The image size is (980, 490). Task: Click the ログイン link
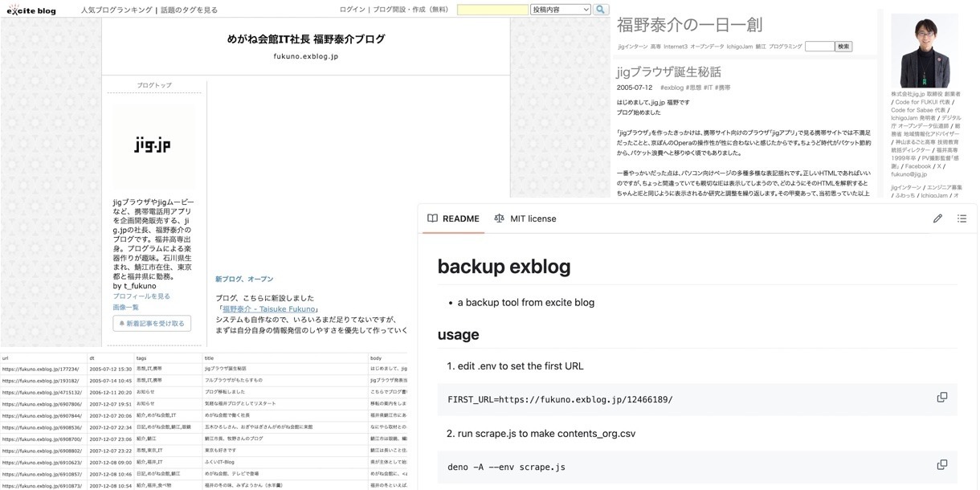click(352, 10)
